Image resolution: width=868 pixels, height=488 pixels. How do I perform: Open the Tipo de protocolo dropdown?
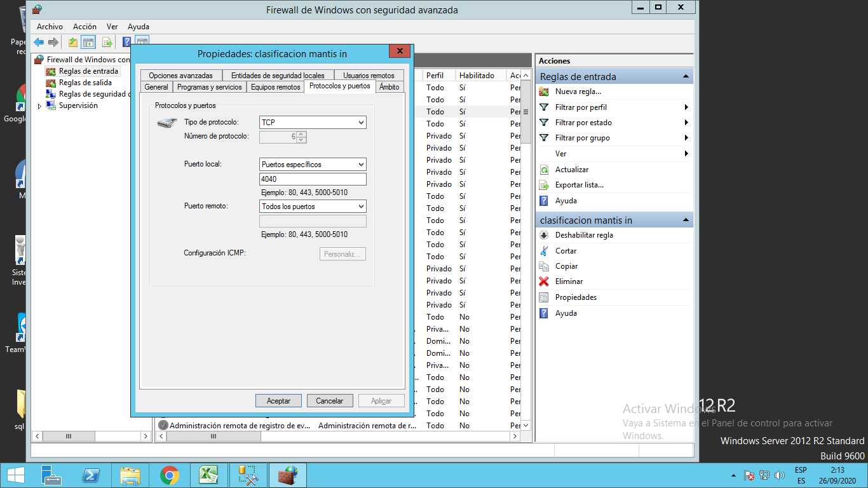pyautogui.click(x=313, y=122)
